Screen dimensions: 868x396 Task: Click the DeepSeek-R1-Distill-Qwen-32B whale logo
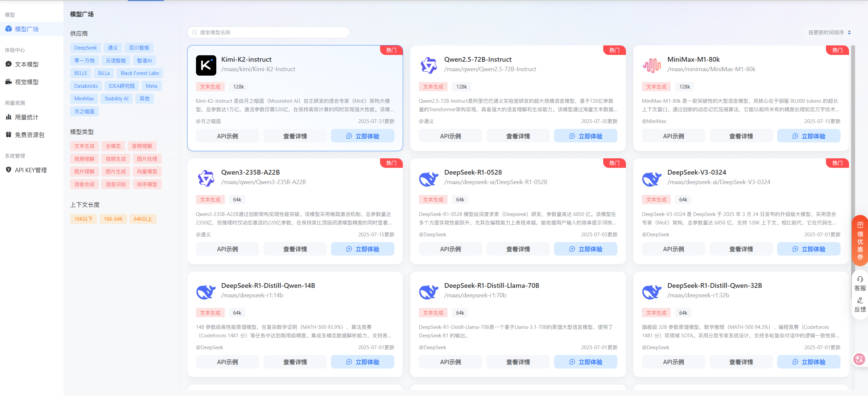click(652, 292)
